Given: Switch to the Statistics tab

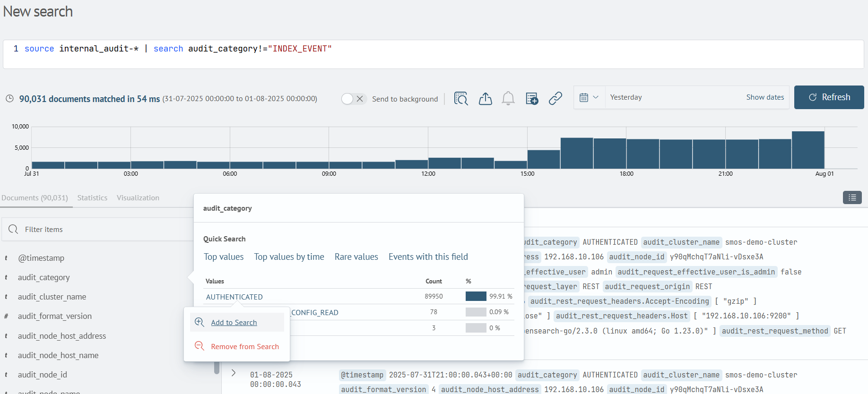Looking at the screenshot, I should (92, 198).
